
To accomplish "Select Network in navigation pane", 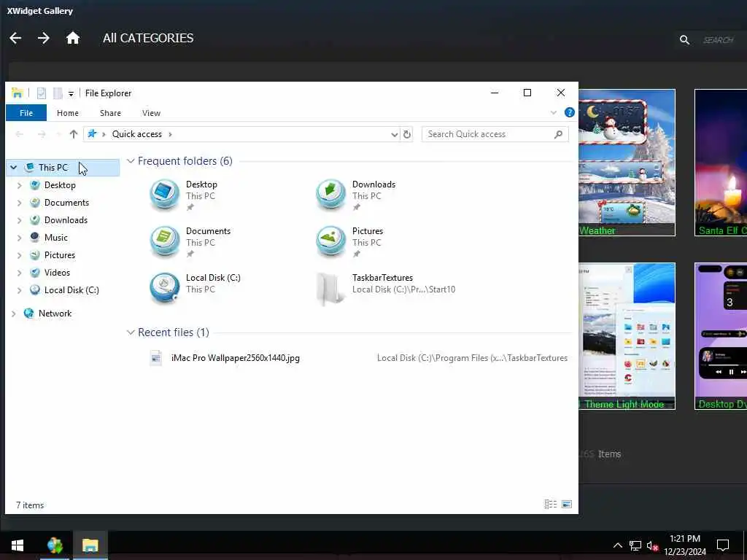I will tap(55, 314).
